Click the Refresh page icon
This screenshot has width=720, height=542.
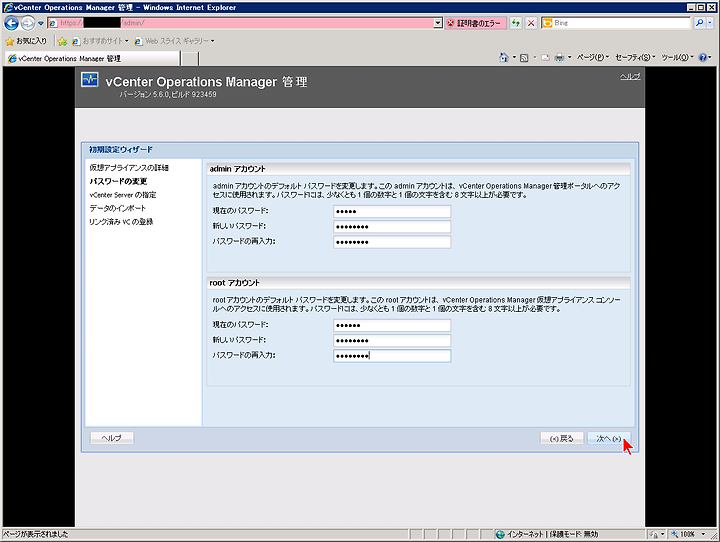(516, 23)
